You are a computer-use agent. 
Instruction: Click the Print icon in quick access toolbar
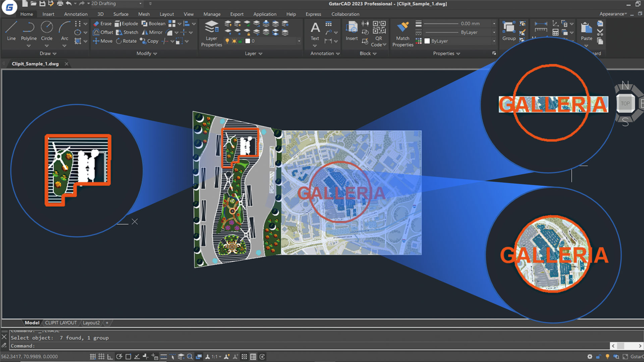(x=60, y=4)
